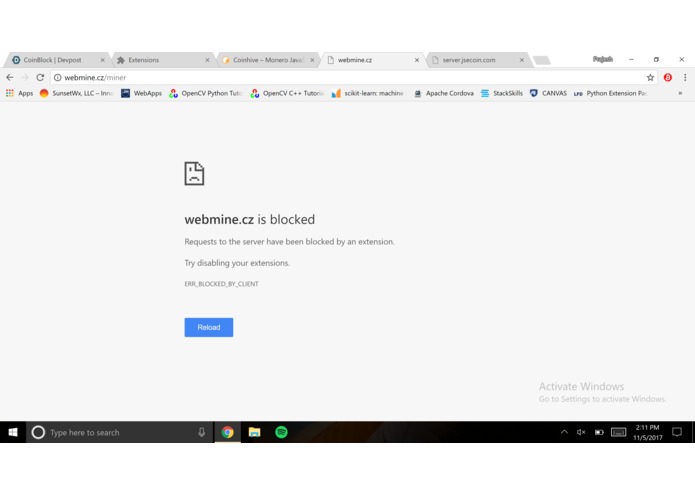Screen dimensions: 695x494
Task: Close the webmine.cz tab
Action: pyautogui.click(x=417, y=60)
